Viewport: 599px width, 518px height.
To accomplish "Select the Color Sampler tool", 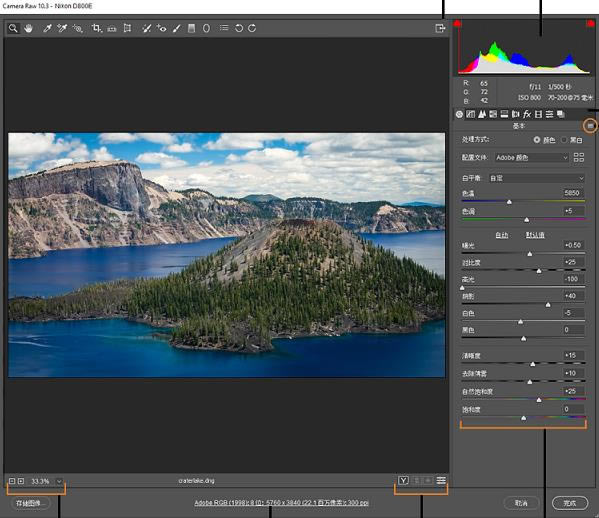I will [62, 28].
